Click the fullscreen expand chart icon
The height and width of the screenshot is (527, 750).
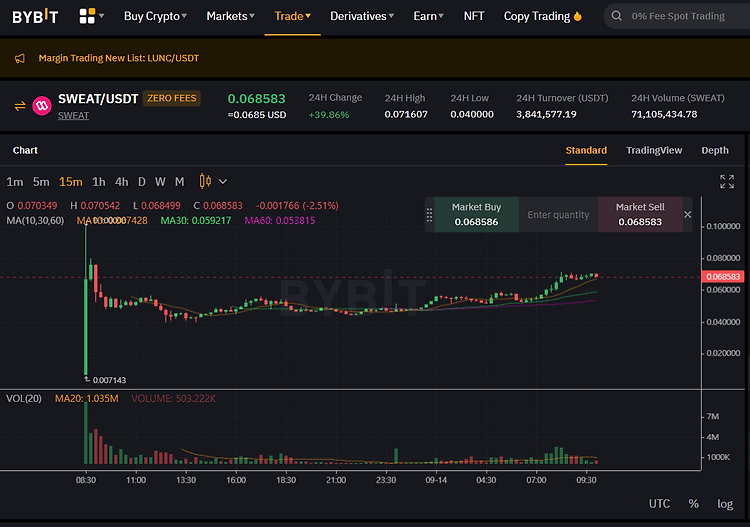[727, 181]
